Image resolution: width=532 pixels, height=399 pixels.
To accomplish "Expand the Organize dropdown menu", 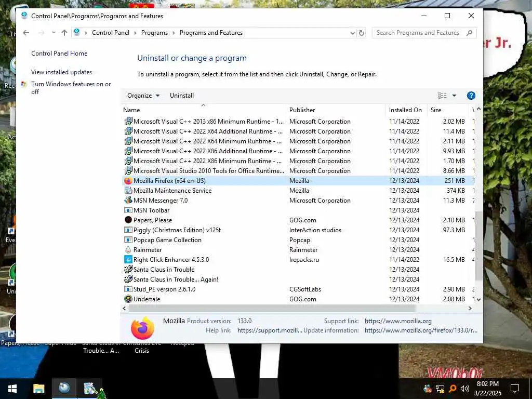I will [143, 96].
